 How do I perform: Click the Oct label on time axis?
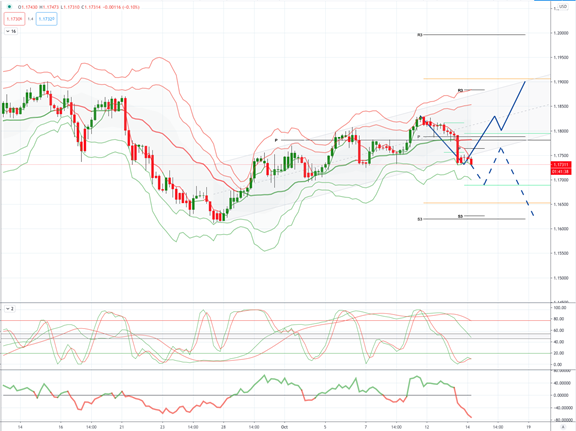pyautogui.click(x=284, y=427)
